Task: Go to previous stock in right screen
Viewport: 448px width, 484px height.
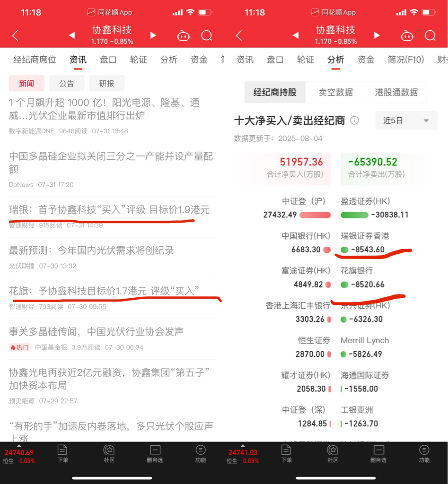Action: [296, 35]
